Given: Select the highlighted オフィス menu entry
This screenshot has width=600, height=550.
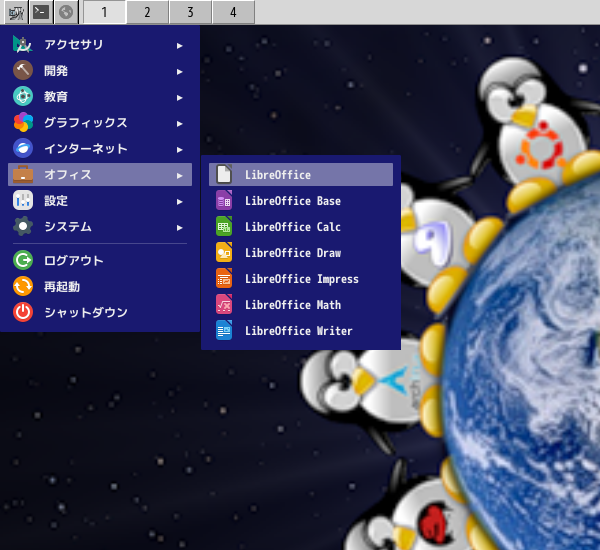Looking at the screenshot, I should coord(100,175).
